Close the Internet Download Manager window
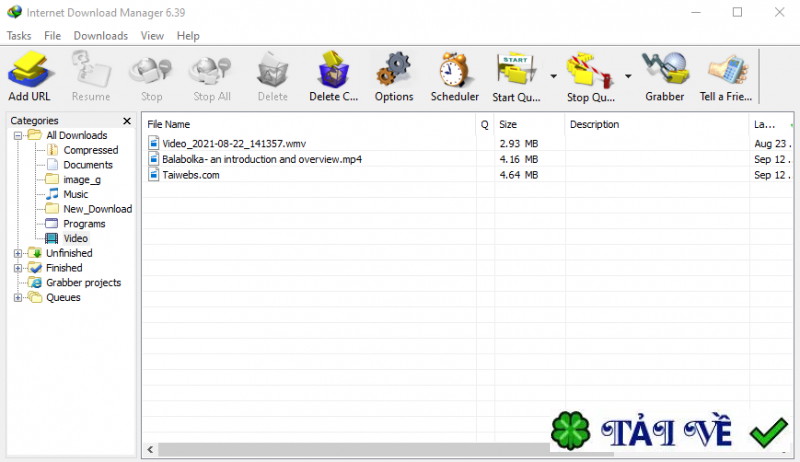 (779, 12)
